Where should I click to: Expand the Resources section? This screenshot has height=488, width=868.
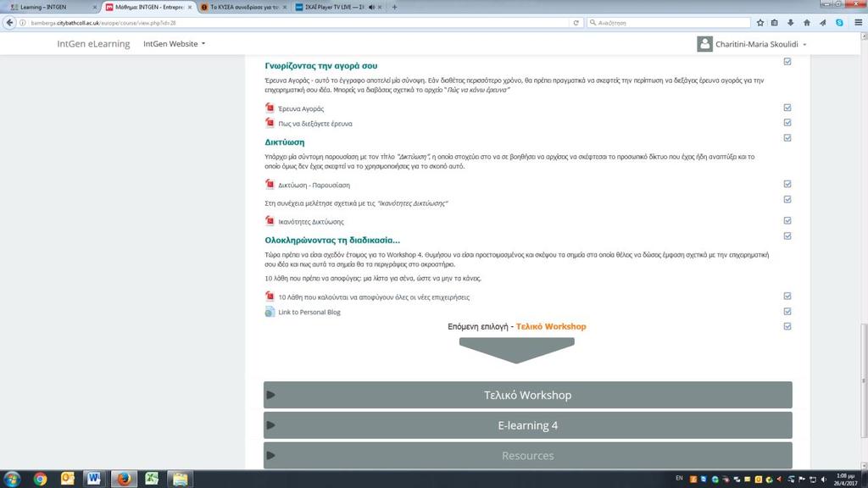527,455
